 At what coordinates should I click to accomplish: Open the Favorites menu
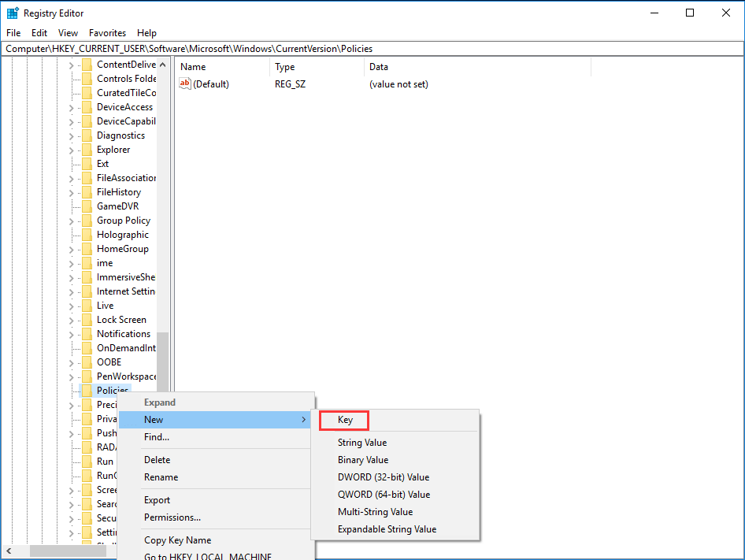(107, 33)
